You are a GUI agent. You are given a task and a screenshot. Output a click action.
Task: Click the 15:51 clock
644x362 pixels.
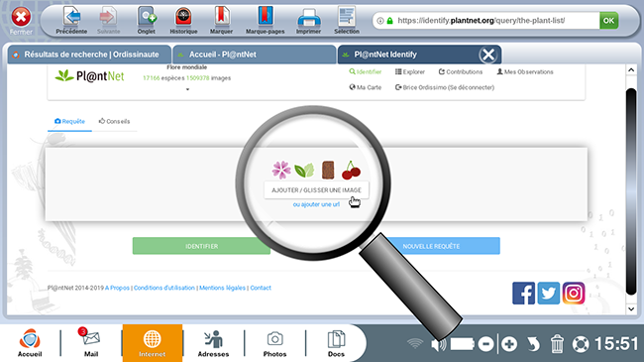[x=616, y=344]
